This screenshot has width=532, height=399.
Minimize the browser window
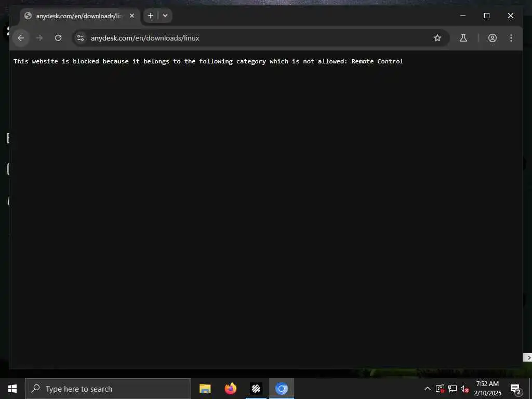pos(463,16)
